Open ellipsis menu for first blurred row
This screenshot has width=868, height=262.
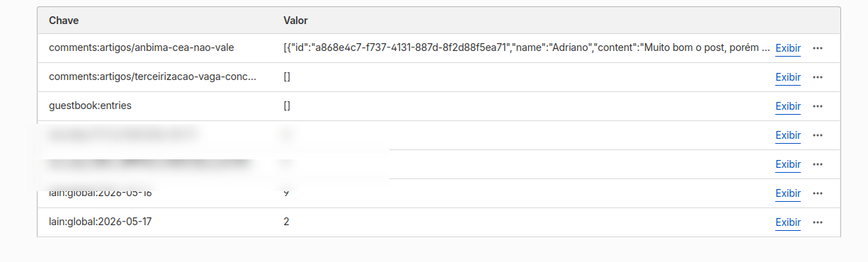[x=818, y=135]
